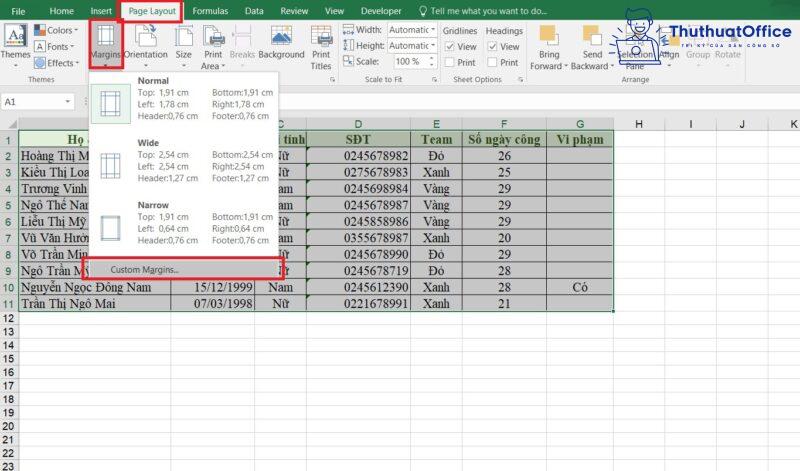
Task: Click the Bring Forward icon
Action: 548,37
